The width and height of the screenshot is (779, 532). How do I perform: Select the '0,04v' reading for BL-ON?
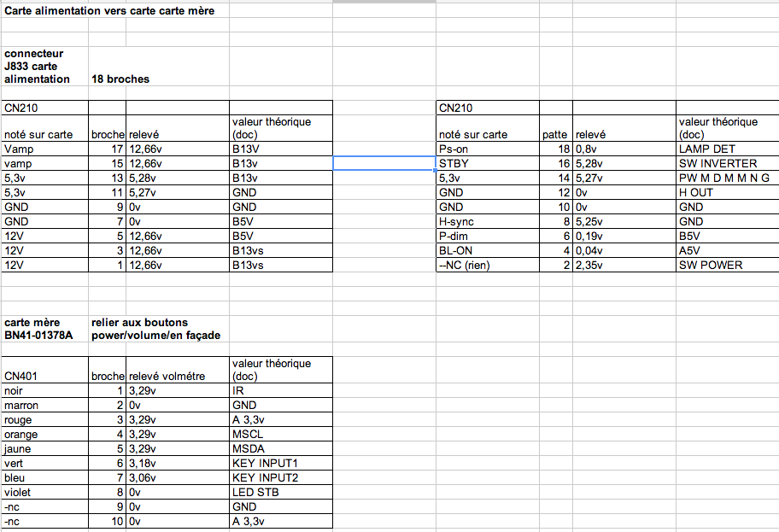tap(624, 250)
